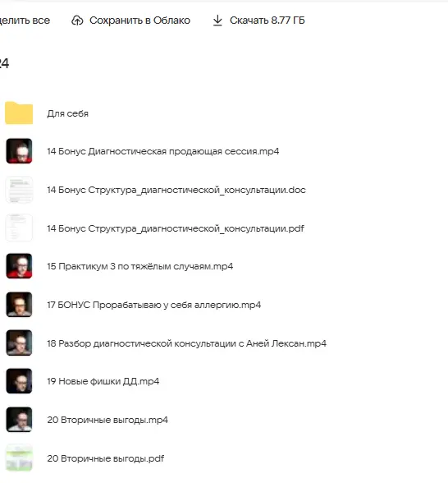Open thumbnail of 17 БОНУС аллергию video
This screenshot has width=448, height=483.
[19, 305]
